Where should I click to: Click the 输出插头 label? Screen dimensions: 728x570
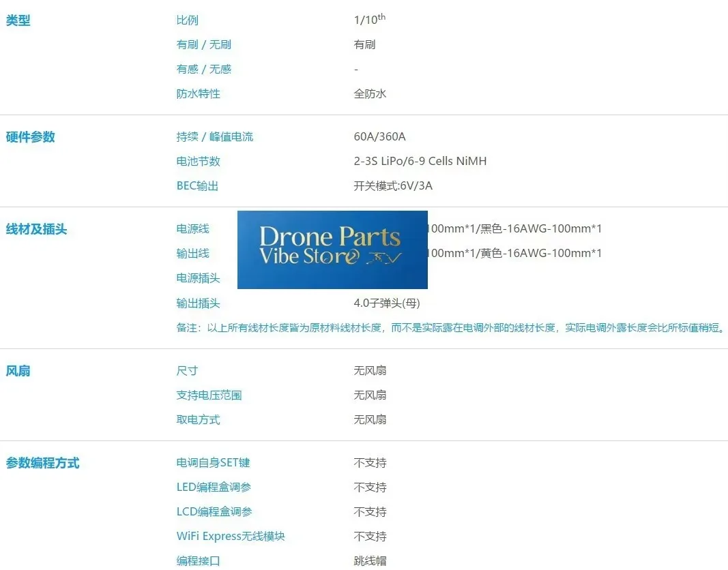tap(199, 303)
